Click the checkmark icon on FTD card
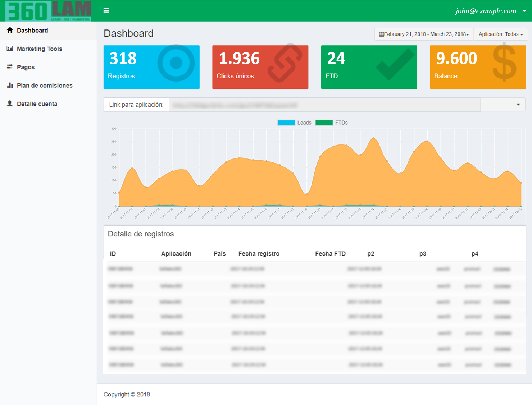 point(395,64)
